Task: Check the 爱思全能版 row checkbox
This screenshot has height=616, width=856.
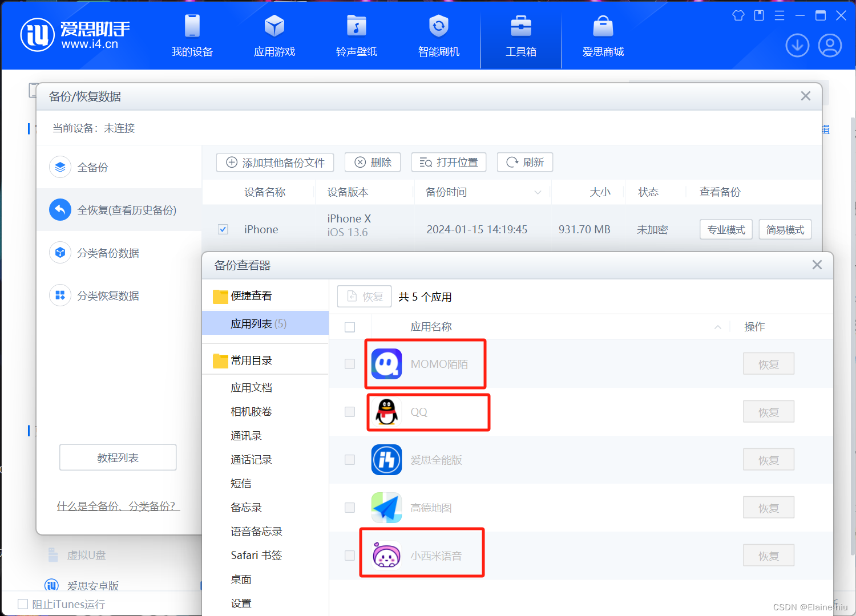Action: coord(350,460)
